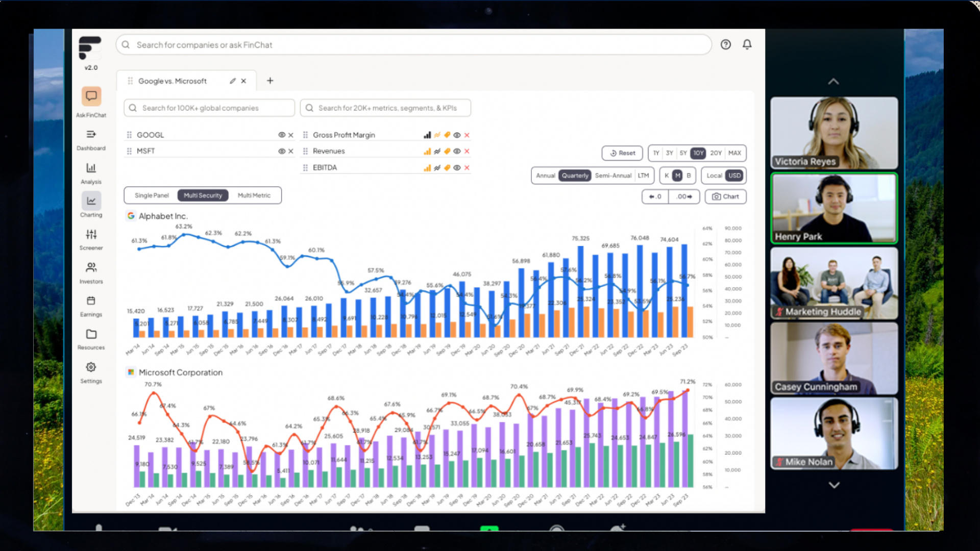This screenshot has height=551, width=980.
Task: Click the label tag icon for EBITDA
Action: pos(447,168)
